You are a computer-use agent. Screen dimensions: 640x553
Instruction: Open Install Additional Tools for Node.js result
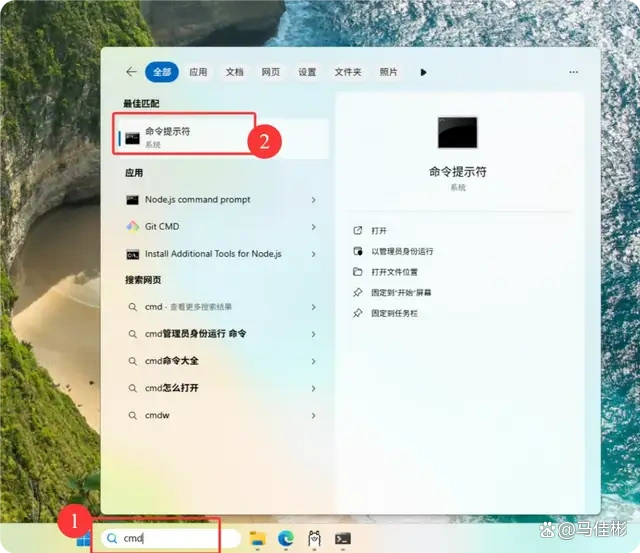coord(212,254)
